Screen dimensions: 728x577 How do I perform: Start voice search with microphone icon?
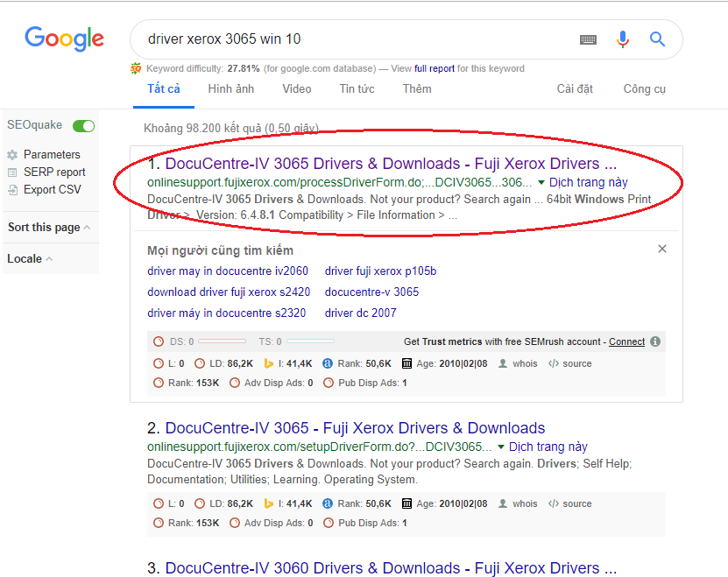click(x=623, y=39)
